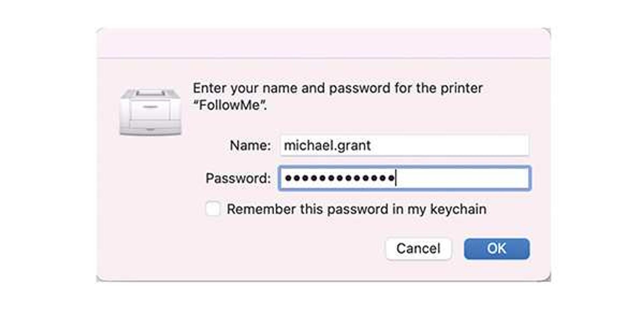This screenshot has height=319, width=644.
Task: Click blank area right of michael.grant
Action: click(449, 145)
